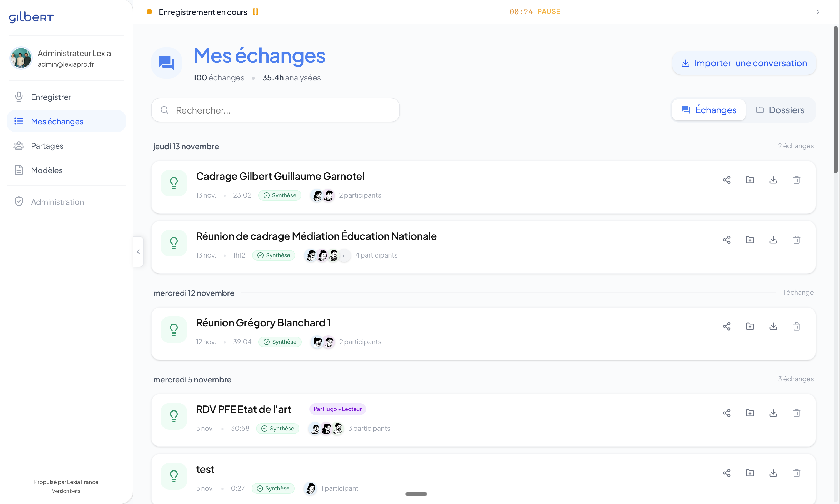This screenshot has width=840, height=504.
Task: Click the orange PAUSE text control
Action: pos(549,12)
